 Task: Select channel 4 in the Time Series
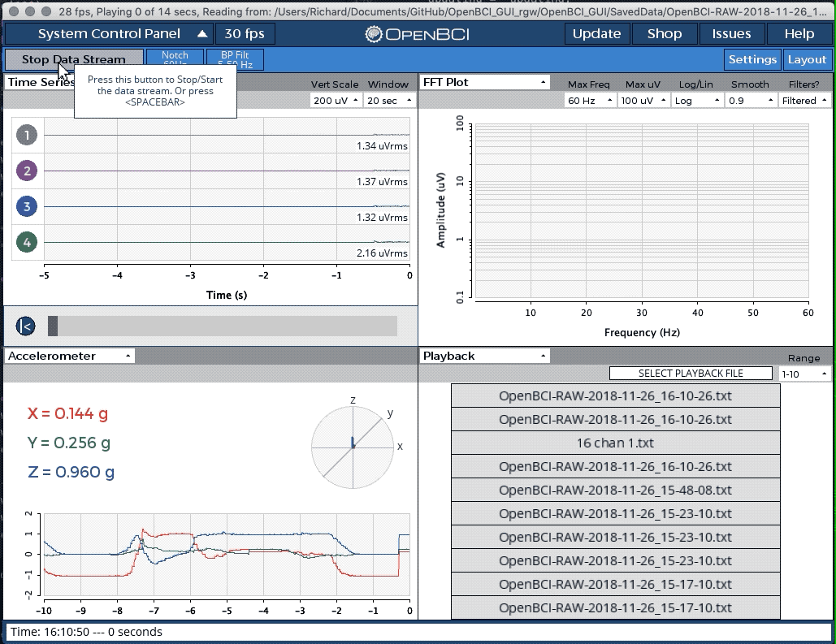point(27,242)
